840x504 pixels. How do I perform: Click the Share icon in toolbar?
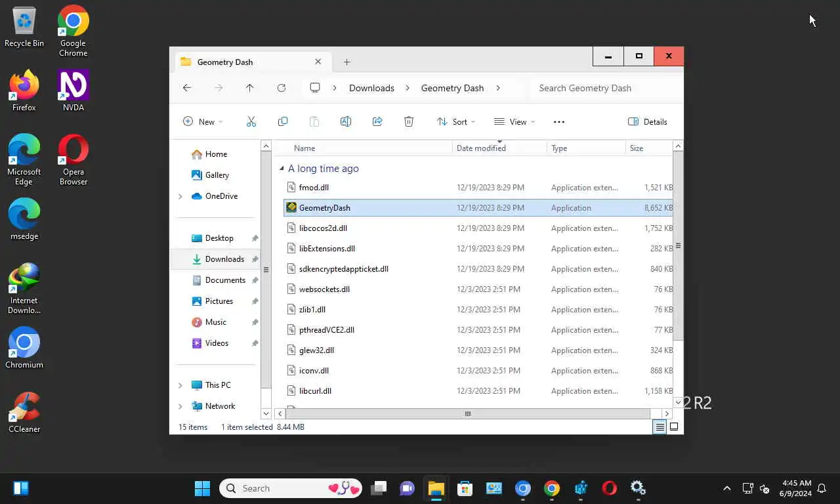click(377, 121)
